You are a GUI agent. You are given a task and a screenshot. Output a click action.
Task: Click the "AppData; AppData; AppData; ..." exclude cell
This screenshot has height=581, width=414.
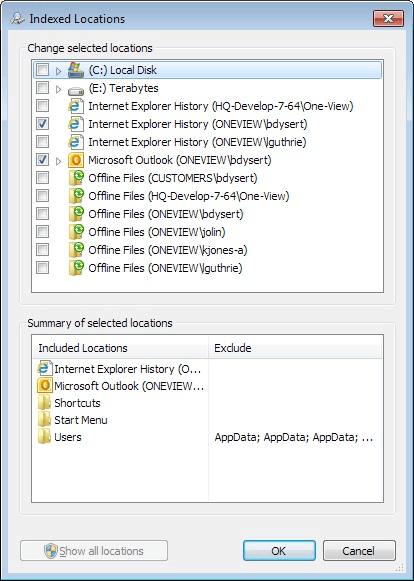click(294, 437)
